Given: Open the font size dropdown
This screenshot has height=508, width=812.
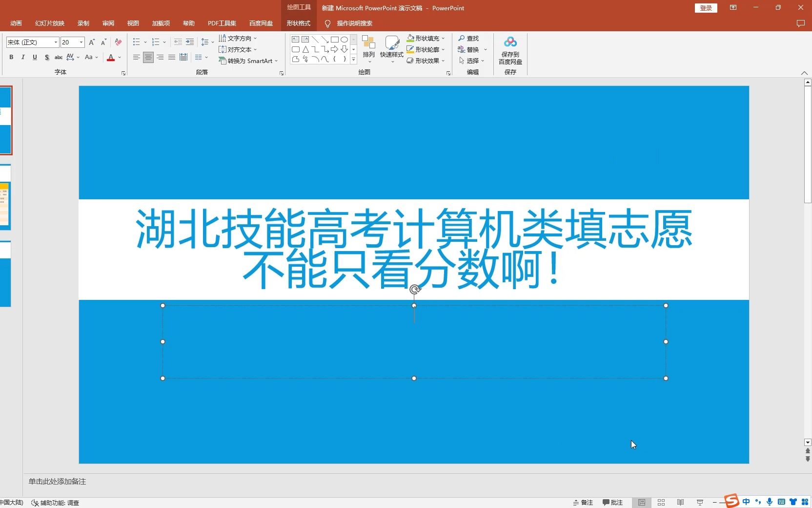Looking at the screenshot, I should click(x=81, y=42).
